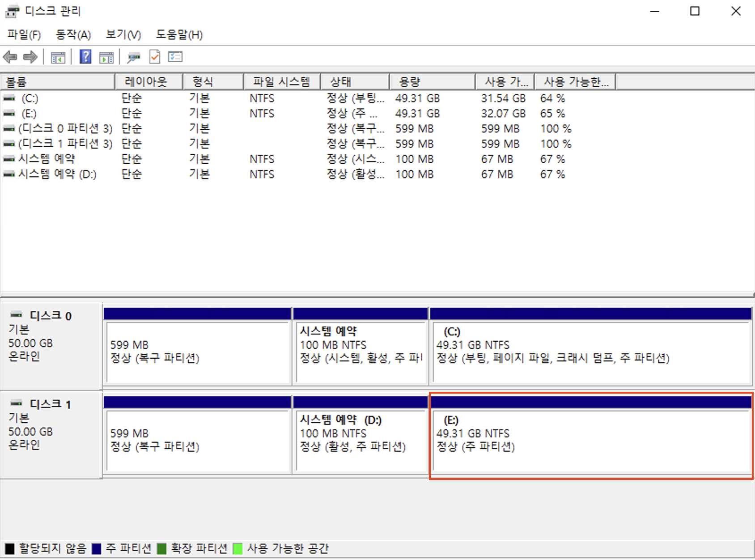The height and width of the screenshot is (560, 755).
Task: Click the checkmark properties toolbar icon
Action: coord(155,57)
